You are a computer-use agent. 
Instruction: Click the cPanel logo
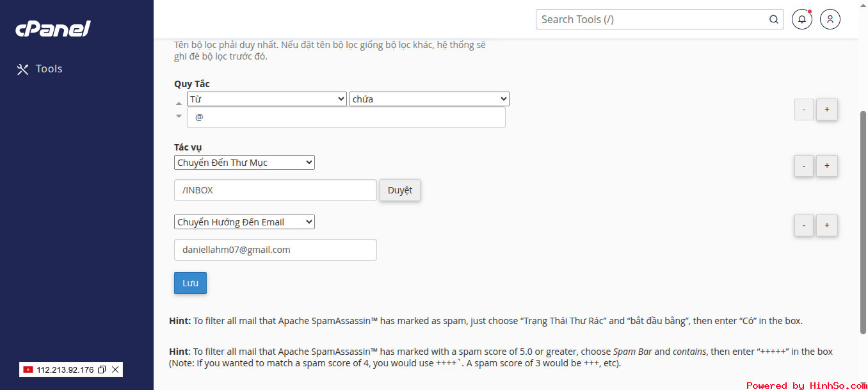coord(53,29)
